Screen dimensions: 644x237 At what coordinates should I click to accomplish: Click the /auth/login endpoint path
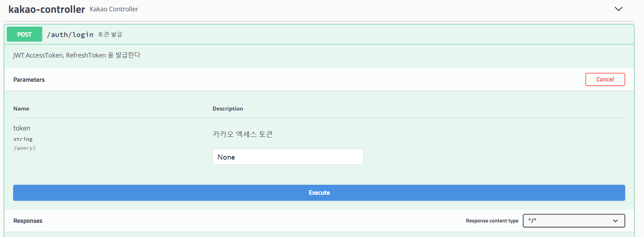pyautogui.click(x=70, y=34)
